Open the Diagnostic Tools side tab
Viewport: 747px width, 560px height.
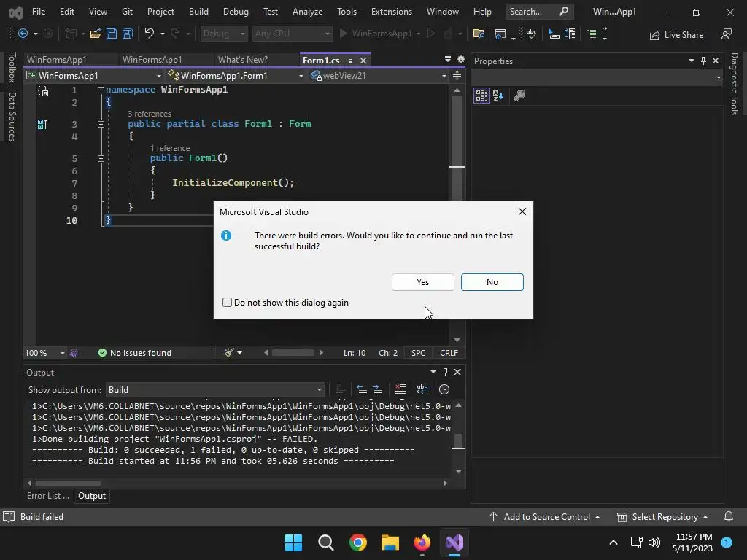click(735, 83)
